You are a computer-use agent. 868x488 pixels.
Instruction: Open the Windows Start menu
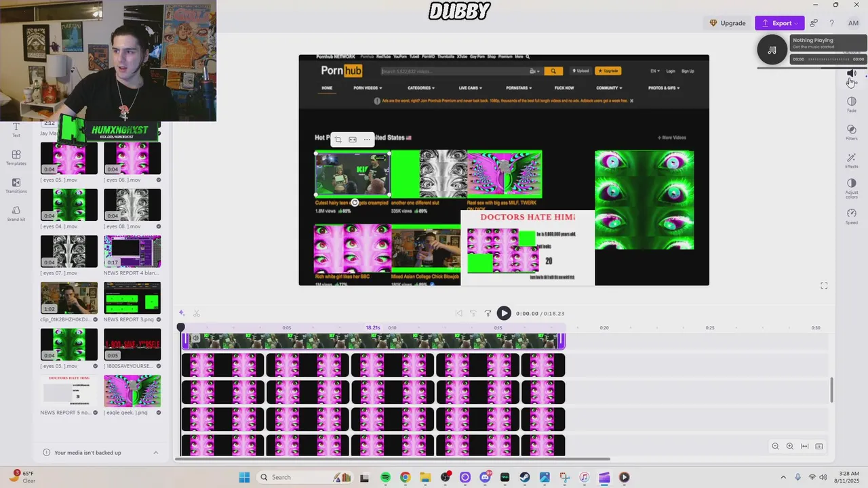click(x=244, y=477)
